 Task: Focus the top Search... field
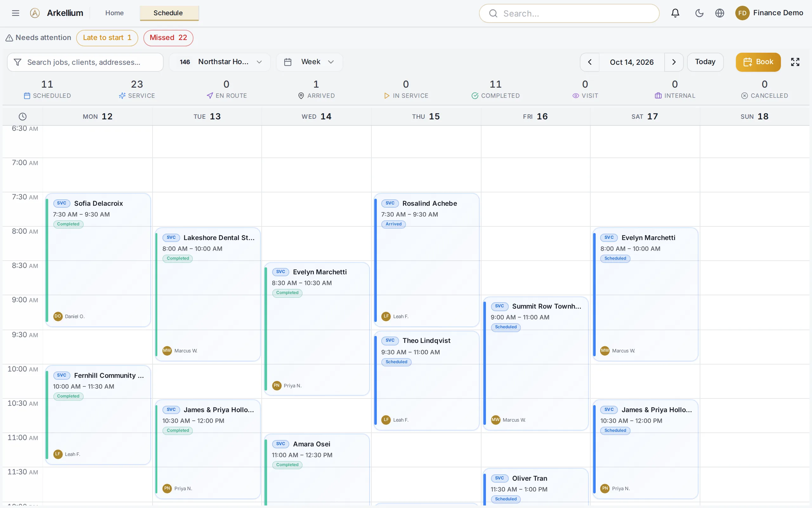pyautogui.click(x=569, y=13)
